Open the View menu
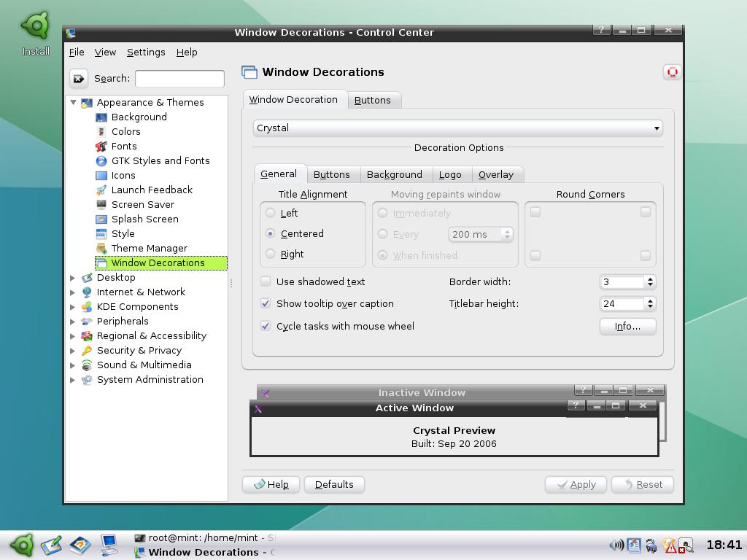Viewport: 747px width, 560px height. click(105, 52)
